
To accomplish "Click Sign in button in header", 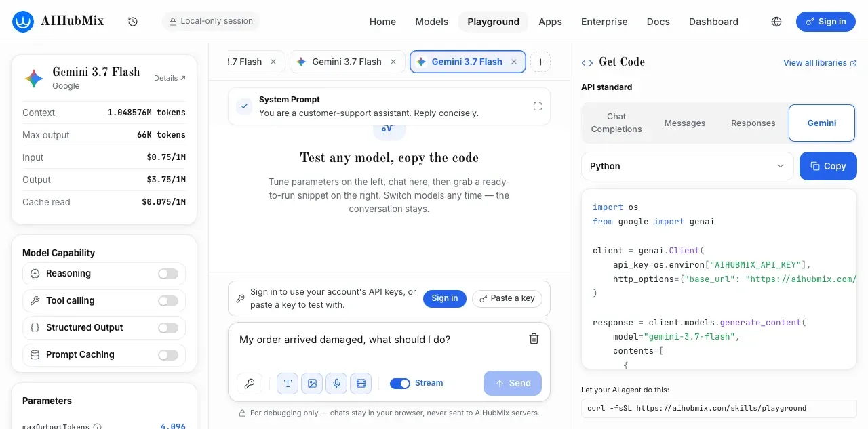I will click(826, 22).
